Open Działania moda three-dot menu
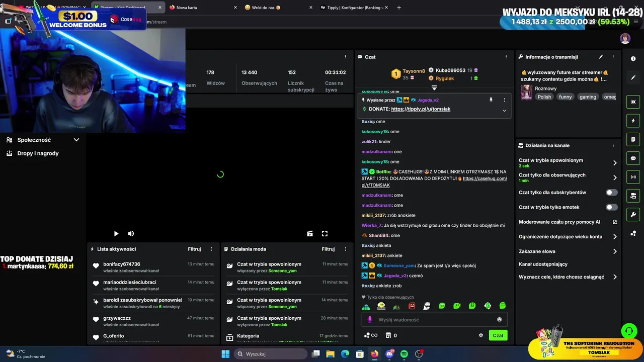The width and height of the screenshot is (644, 362). [345, 249]
